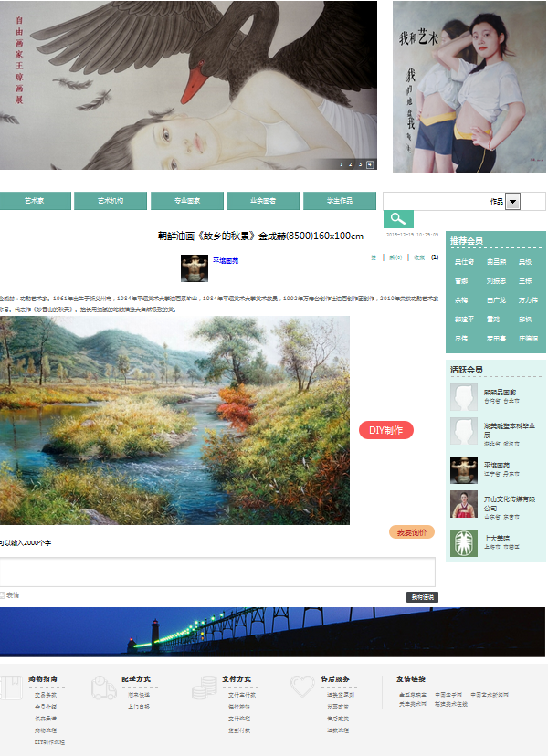This screenshot has width=548, height=756.
Task: Click the 购物指南 box icon in the footer
Action: [x=12, y=688]
